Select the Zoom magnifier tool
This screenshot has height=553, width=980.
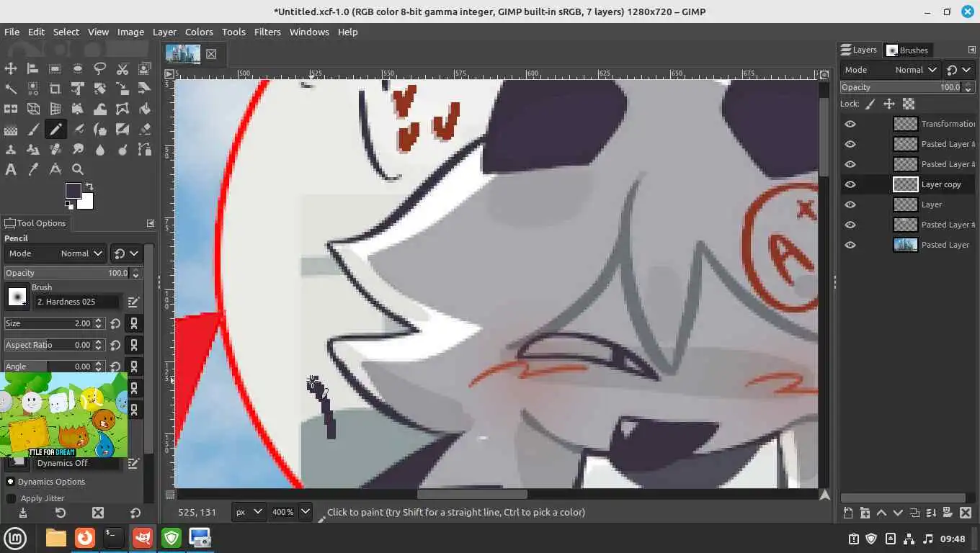[77, 169]
